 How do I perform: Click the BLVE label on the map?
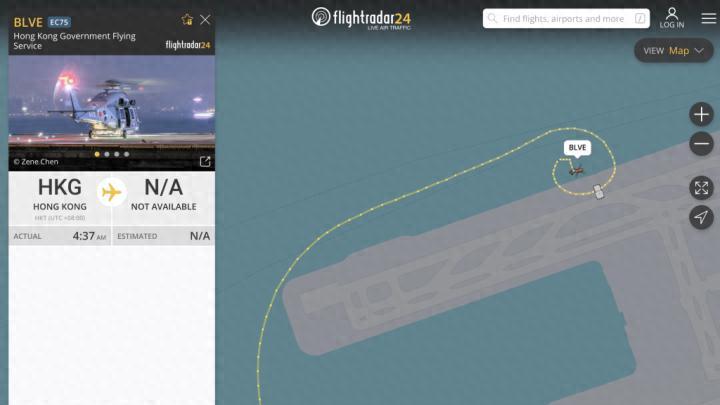point(577,147)
